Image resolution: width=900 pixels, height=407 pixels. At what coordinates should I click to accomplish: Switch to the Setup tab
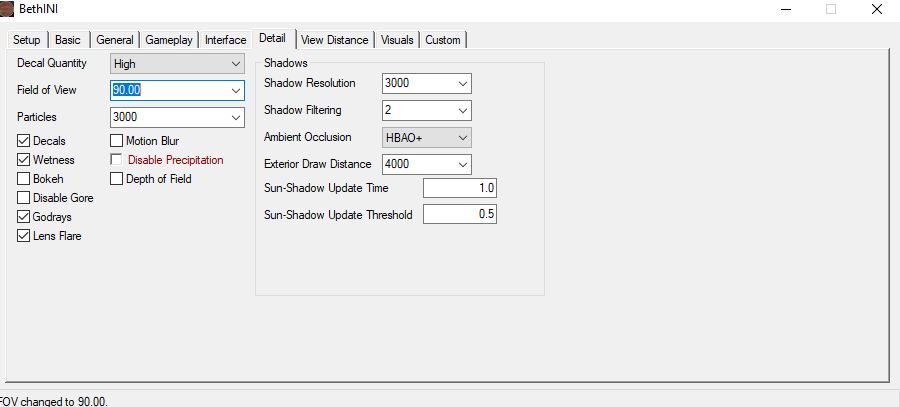pos(26,40)
